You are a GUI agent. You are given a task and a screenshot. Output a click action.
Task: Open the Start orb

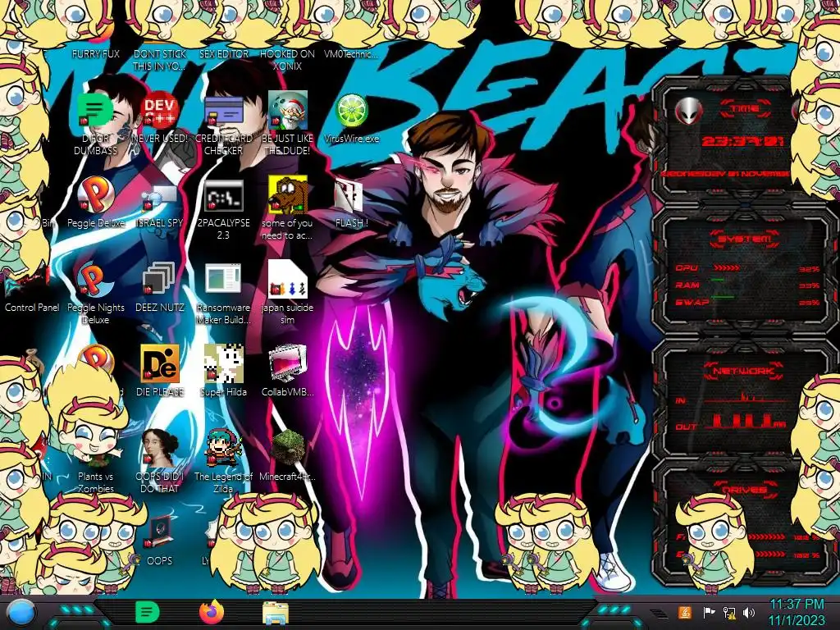21,613
